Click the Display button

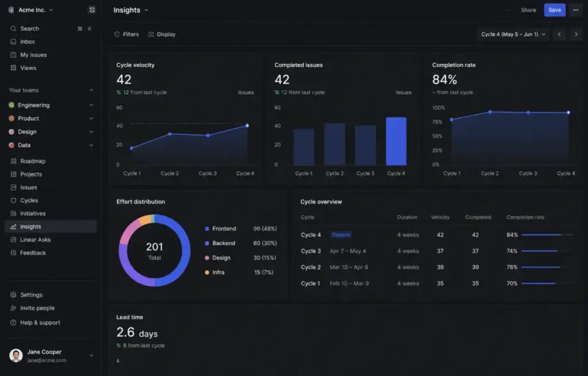[x=161, y=34]
